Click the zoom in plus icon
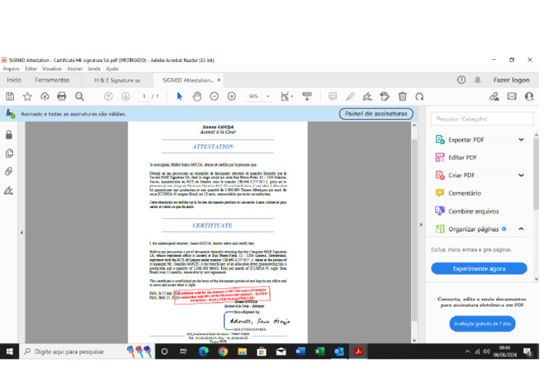The width and height of the screenshot is (555, 392). pyautogui.click(x=231, y=96)
